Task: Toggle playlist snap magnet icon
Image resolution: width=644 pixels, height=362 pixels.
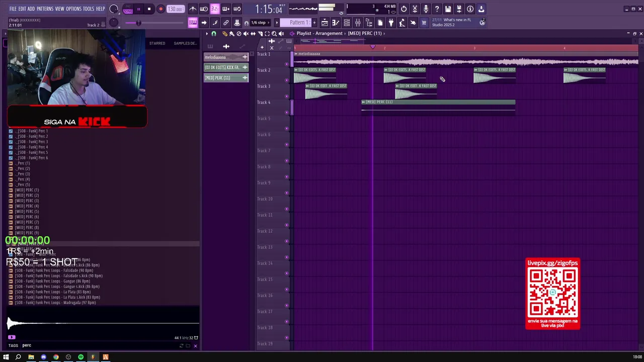Action: coord(214,34)
